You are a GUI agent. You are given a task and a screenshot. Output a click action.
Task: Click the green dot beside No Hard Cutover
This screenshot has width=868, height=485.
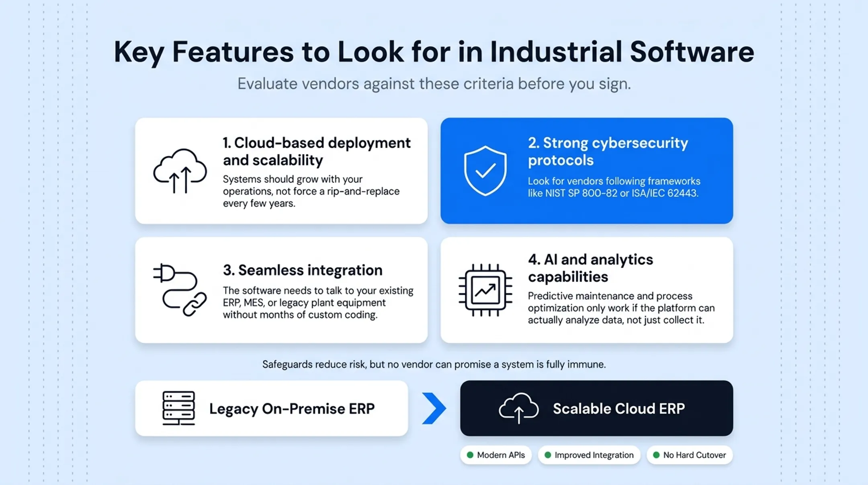656,455
